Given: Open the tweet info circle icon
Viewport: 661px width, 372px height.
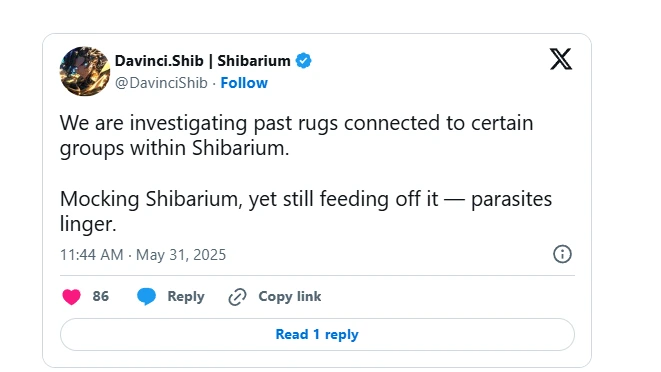Looking at the screenshot, I should click(562, 254).
